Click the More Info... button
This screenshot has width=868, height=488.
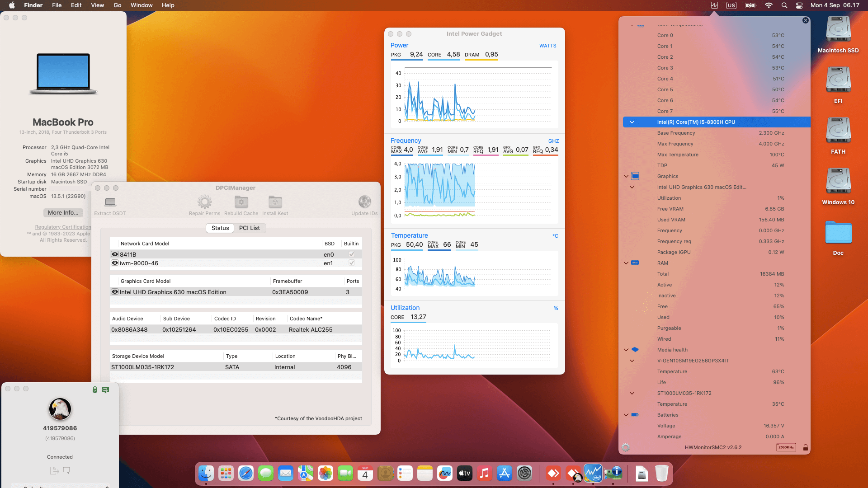pyautogui.click(x=63, y=213)
